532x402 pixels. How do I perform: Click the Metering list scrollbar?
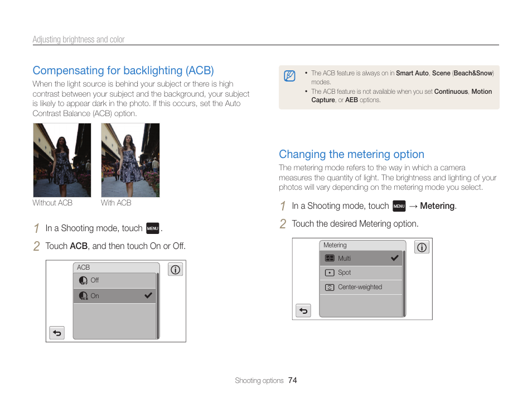coord(404,284)
